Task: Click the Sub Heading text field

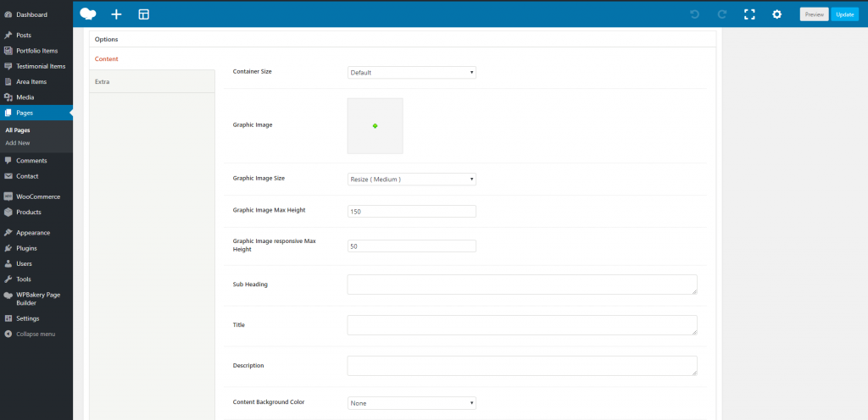Action: pyautogui.click(x=521, y=285)
